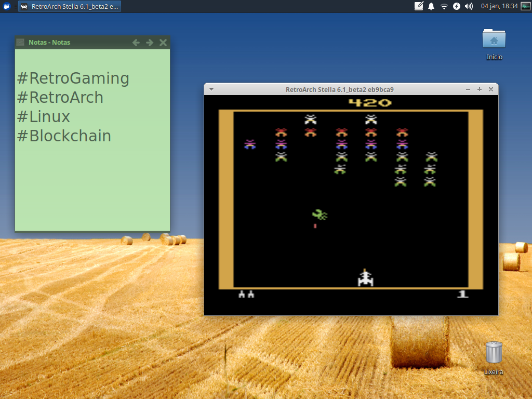532x399 pixels.
Task: Open the power manager tray icon
Action: coord(456,6)
